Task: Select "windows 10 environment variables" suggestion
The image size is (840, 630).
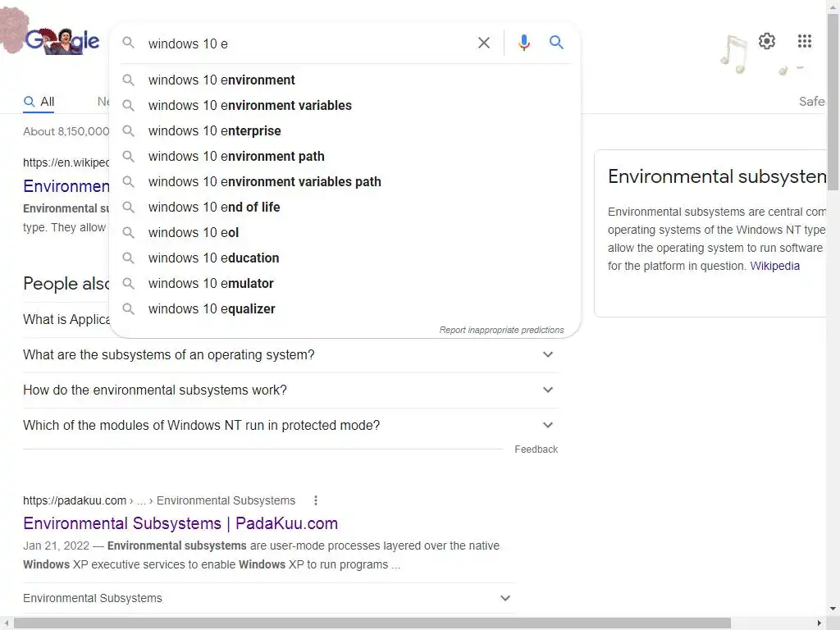Action: point(249,105)
